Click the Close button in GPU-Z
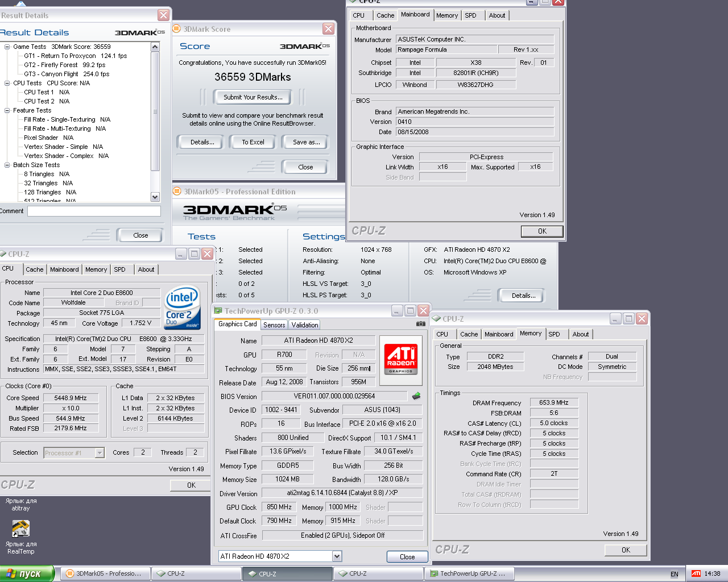The width and height of the screenshot is (728, 582). [407, 557]
